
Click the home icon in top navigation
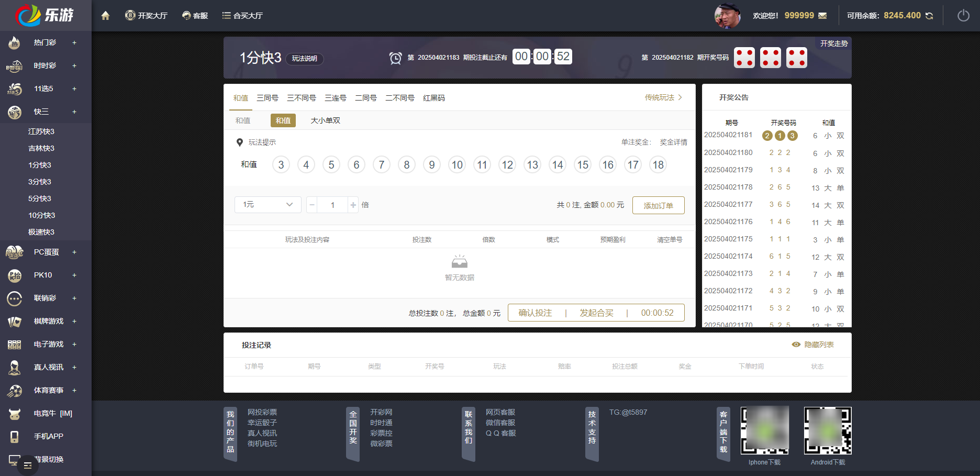tap(105, 15)
